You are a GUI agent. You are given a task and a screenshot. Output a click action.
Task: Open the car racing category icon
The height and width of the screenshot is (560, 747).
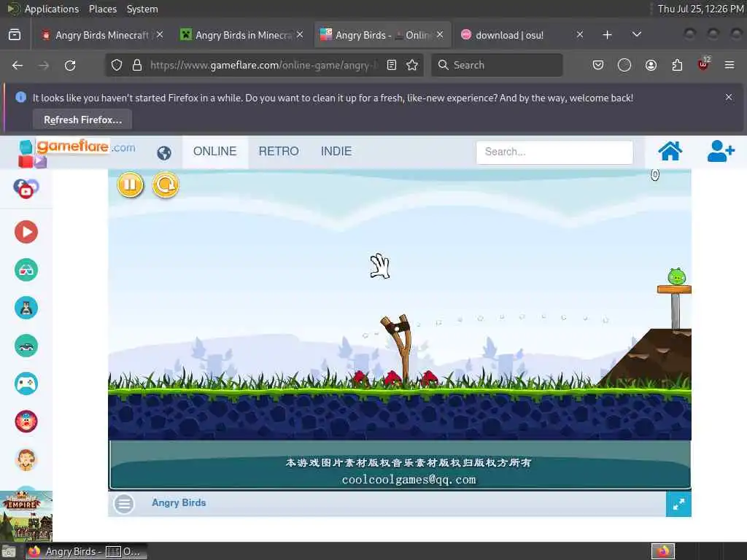(x=26, y=346)
